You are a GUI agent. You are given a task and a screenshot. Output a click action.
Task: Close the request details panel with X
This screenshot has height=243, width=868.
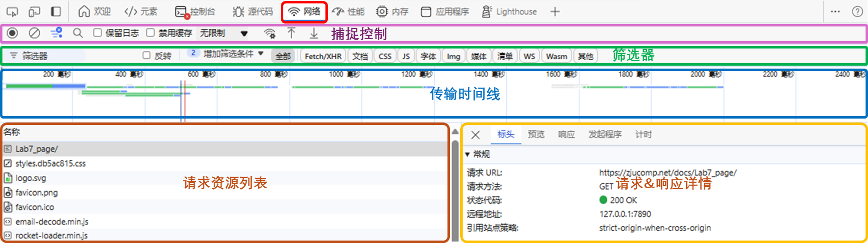[x=475, y=135]
